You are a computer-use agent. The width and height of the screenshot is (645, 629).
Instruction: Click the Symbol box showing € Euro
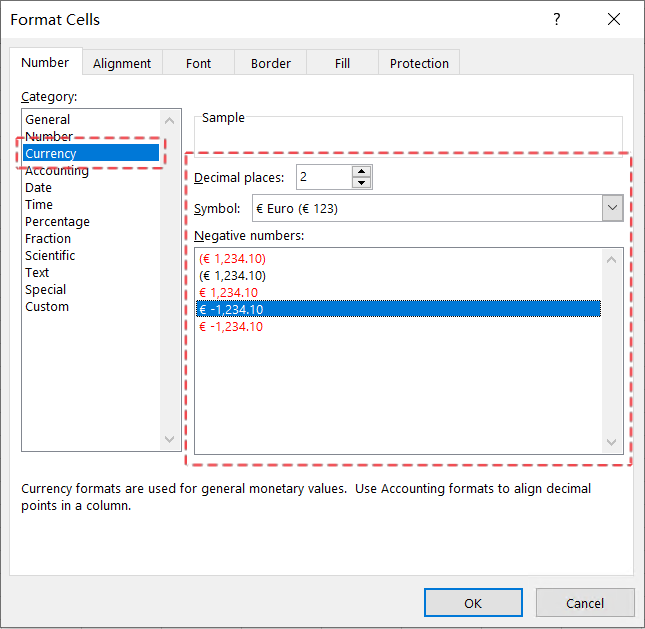coord(427,208)
